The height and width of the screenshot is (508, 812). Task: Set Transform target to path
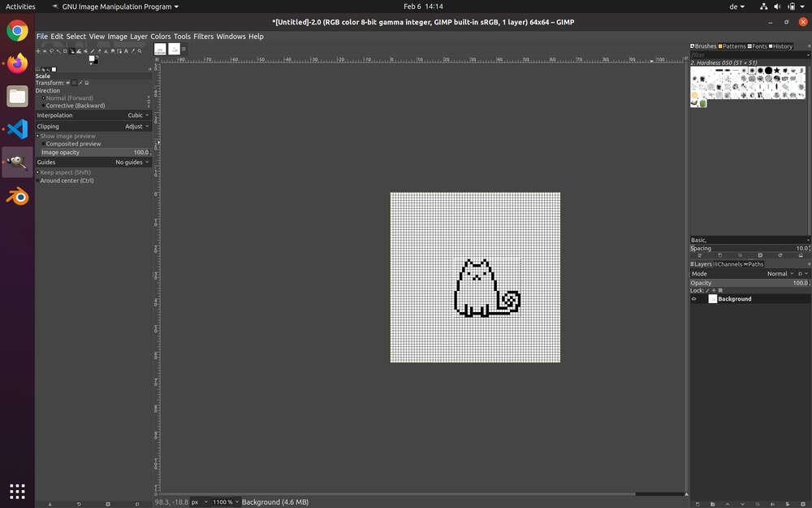coord(80,83)
